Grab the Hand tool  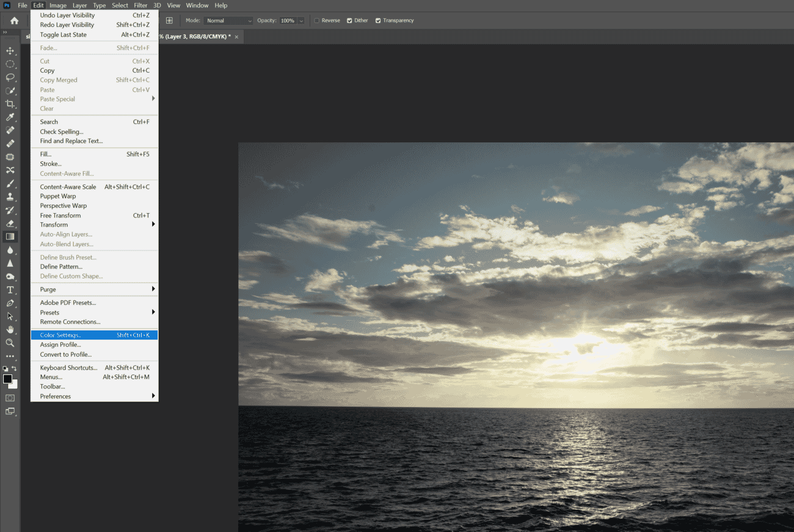(10, 329)
